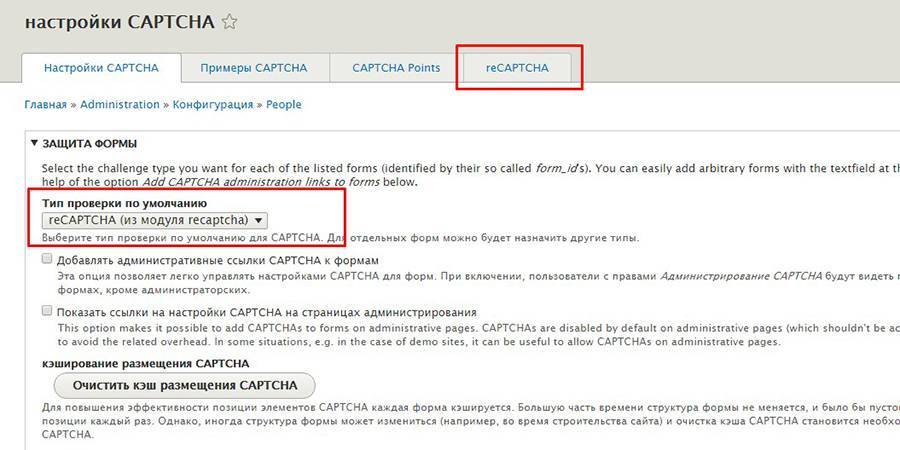Add page to shortcuts with star icon
This screenshot has width=900, height=450.
point(230,22)
